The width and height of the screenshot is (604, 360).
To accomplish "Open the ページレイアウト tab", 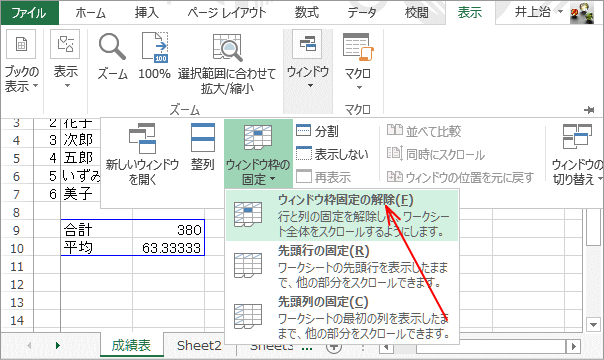I will [x=226, y=13].
